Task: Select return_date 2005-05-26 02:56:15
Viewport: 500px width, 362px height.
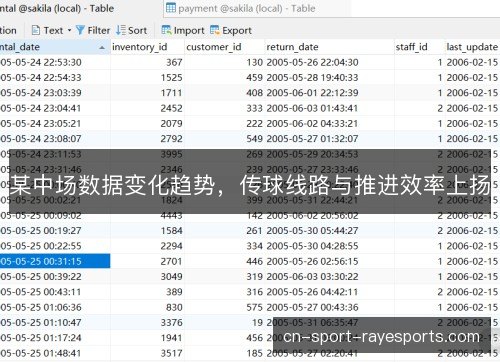Action: click(329, 261)
